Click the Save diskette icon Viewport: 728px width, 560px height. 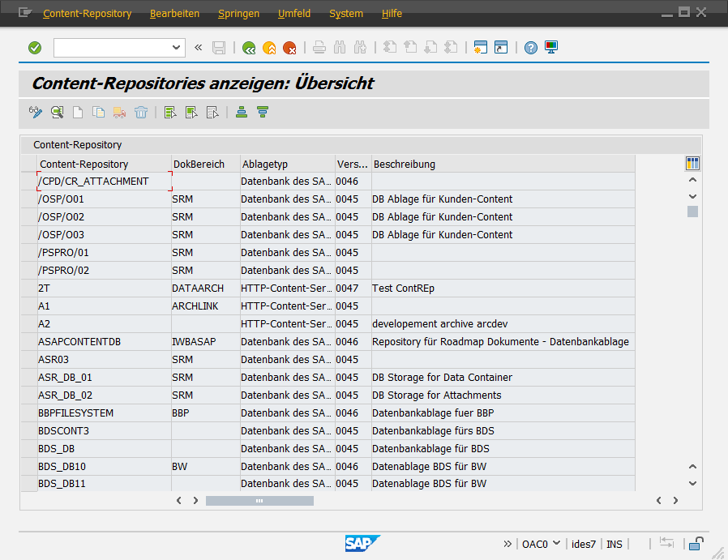click(x=219, y=48)
